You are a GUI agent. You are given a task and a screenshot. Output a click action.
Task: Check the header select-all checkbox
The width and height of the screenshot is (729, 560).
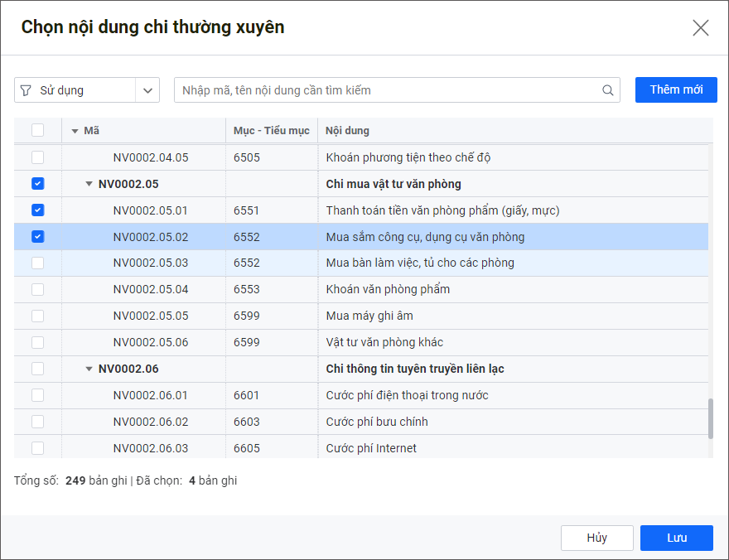pyautogui.click(x=38, y=130)
